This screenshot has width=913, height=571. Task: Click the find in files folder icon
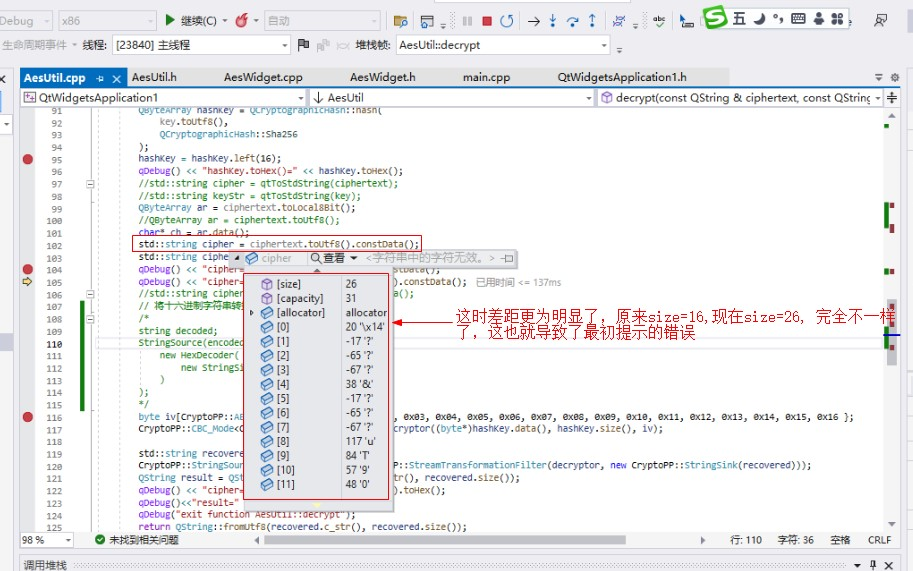401,22
